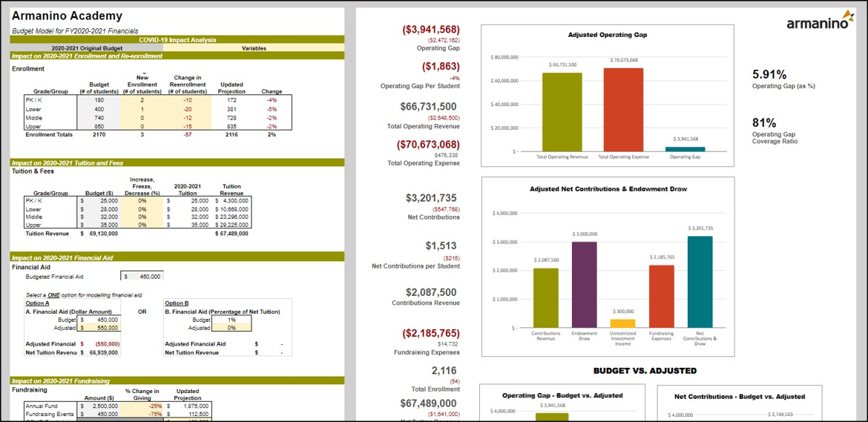The image size is (868, 422).
Task: Edit PK / K reenrollment change -10
Action: click(x=187, y=100)
